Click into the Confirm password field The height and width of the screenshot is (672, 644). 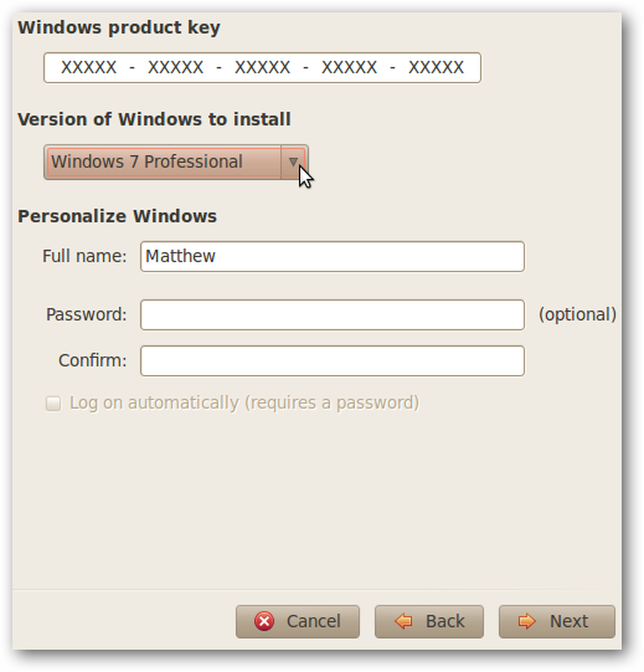pos(332,361)
